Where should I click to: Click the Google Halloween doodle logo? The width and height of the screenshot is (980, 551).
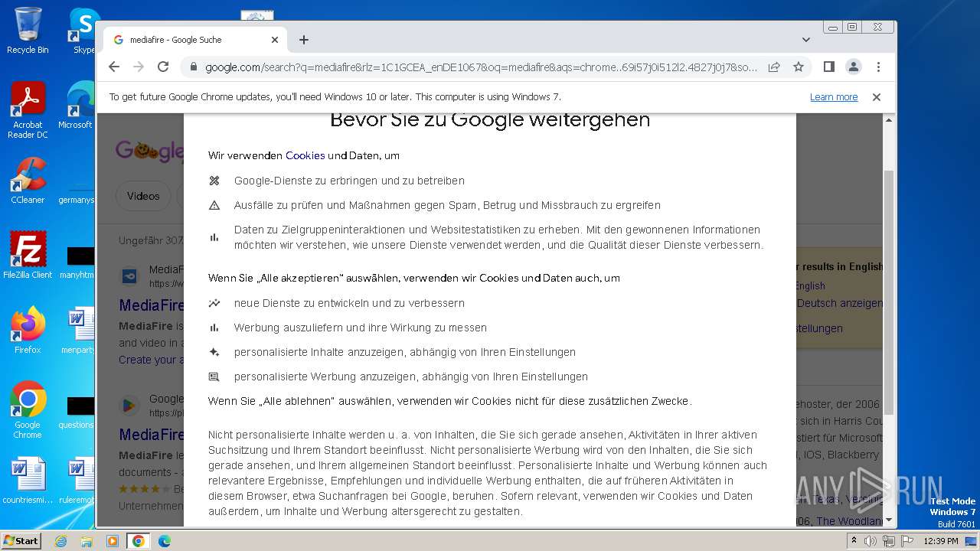point(150,151)
